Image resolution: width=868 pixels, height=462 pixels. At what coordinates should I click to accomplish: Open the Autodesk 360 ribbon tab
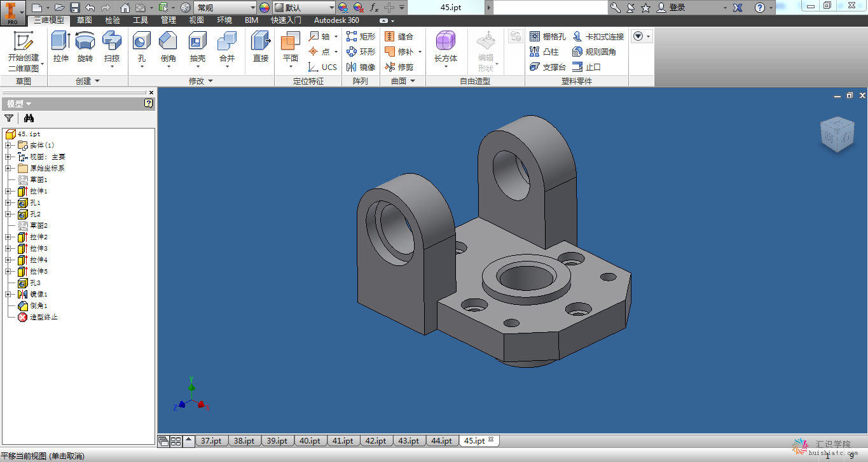click(336, 20)
